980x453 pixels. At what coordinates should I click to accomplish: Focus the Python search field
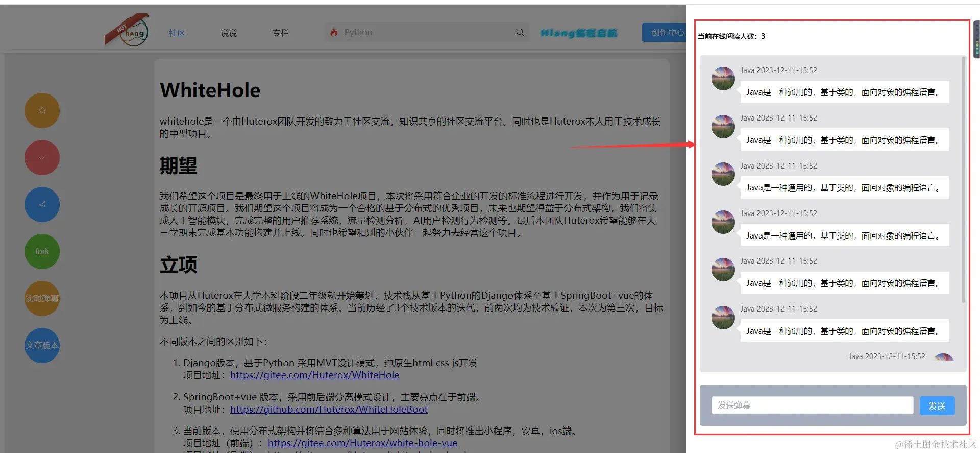click(426, 32)
